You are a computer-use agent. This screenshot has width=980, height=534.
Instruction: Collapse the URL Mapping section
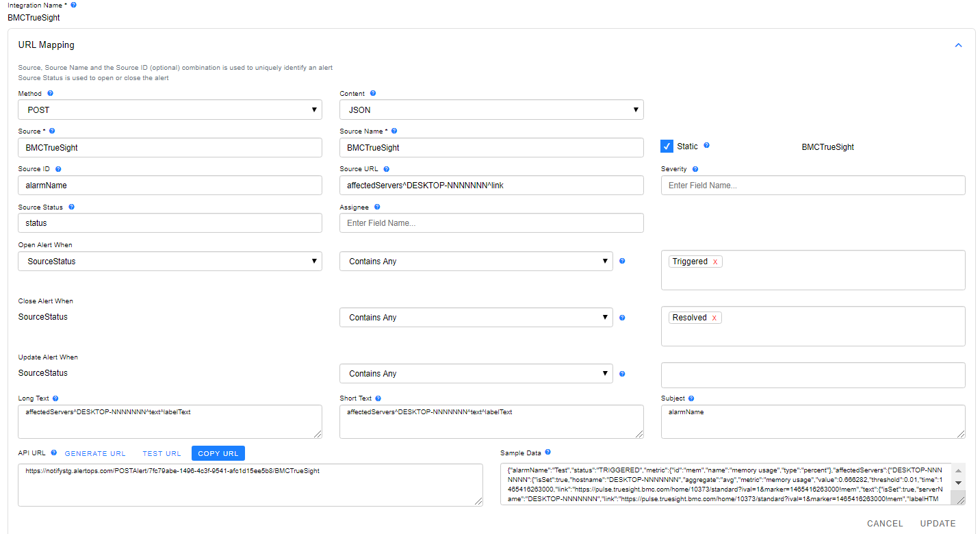pos(958,44)
